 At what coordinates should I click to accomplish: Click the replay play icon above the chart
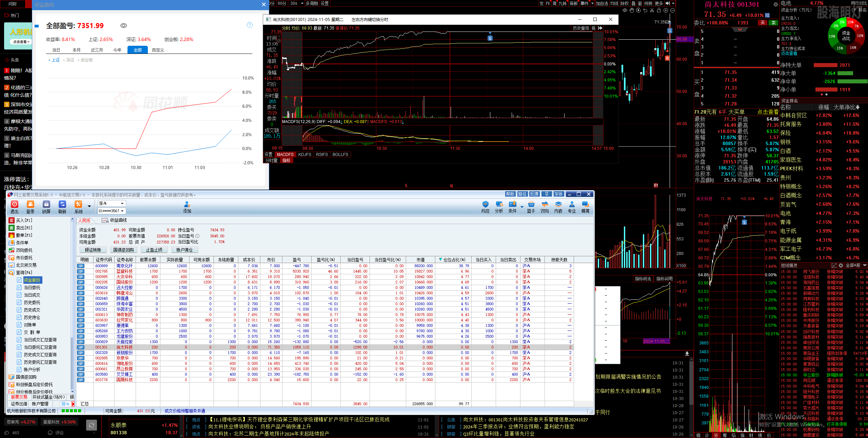click(638, 11)
